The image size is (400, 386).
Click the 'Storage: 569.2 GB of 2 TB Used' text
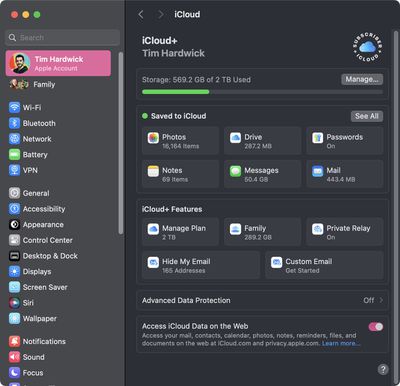click(196, 80)
